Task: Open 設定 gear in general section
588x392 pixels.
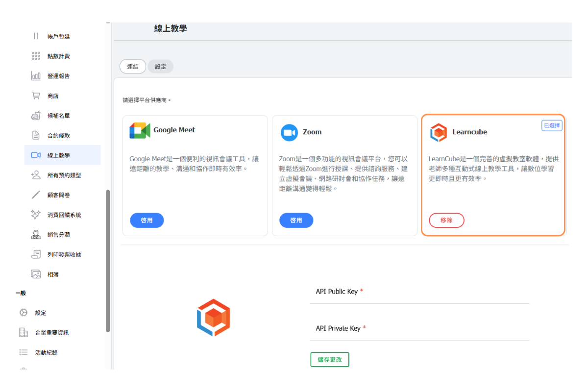Action: pos(23,313)
